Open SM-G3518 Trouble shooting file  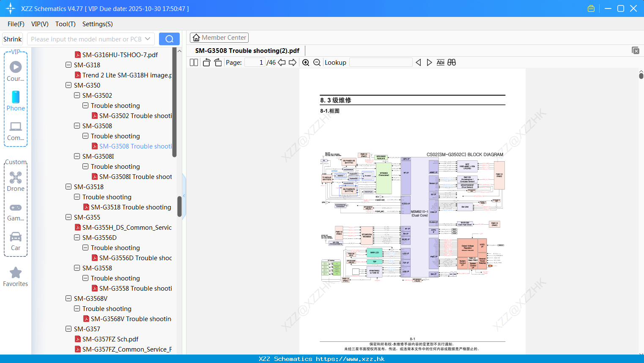[x=127, y=207]
